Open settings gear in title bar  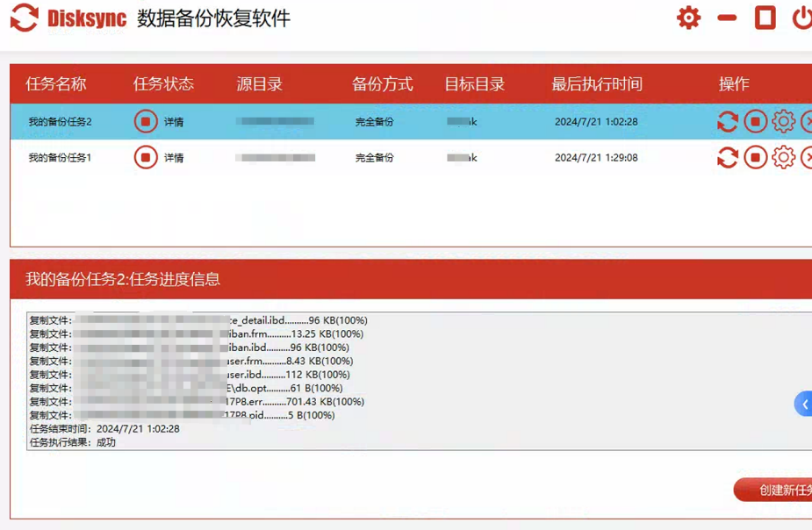tap(688, 18)
